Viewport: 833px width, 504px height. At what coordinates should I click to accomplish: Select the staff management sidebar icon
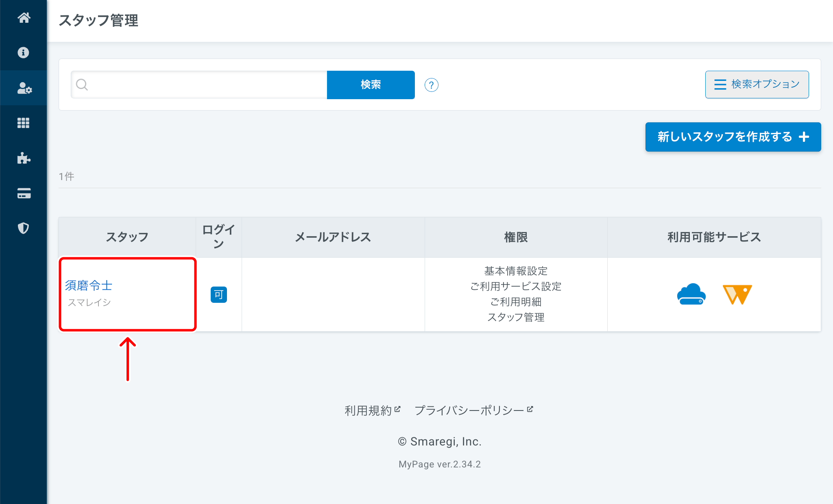(x=24, y=88)
